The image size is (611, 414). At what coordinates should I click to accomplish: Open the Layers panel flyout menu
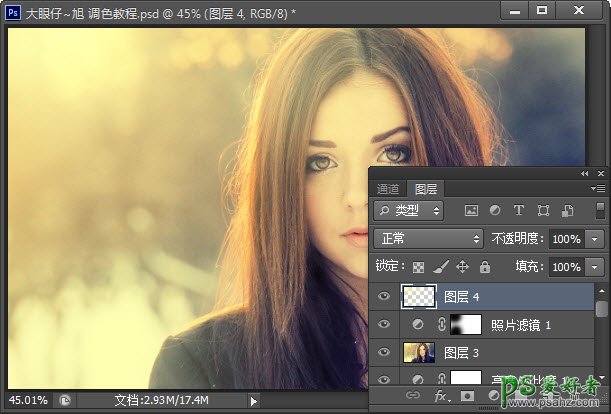click(599, 188)
